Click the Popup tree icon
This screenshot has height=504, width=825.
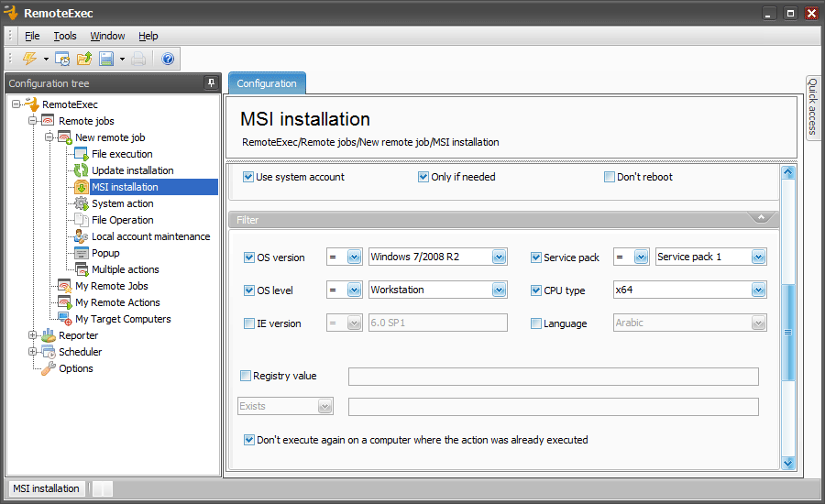[81, 253]
